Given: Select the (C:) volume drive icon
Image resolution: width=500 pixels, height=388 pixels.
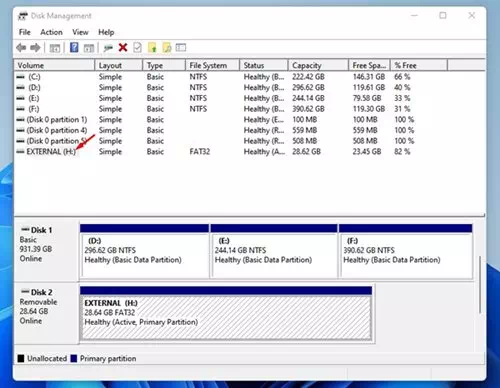Looking at the screenshot, I should (21, 77).
